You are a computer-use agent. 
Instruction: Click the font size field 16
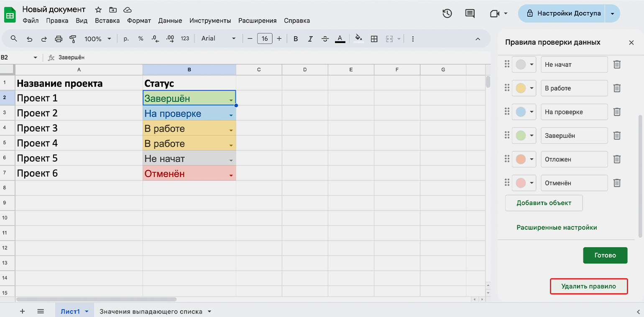click(x=265, y=38)
